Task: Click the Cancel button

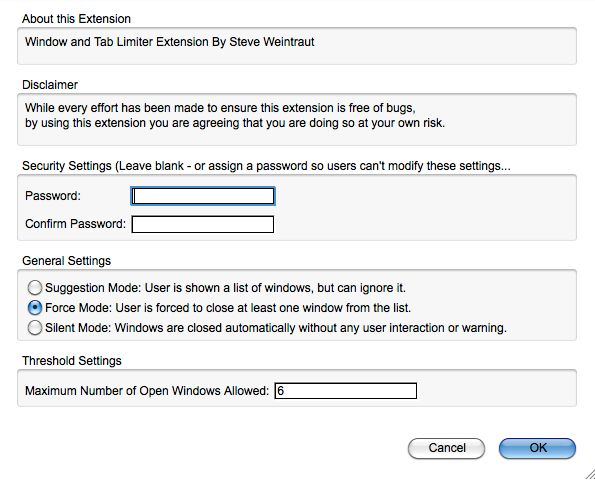Action: 447,448
